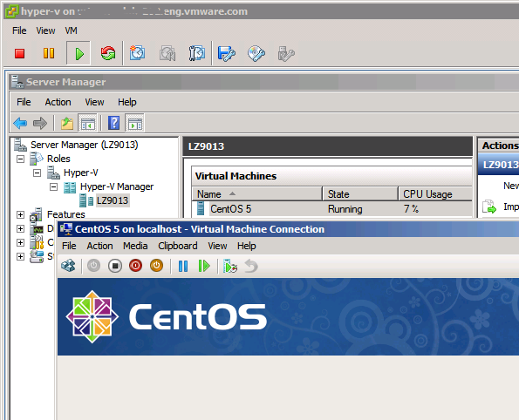Sort virtual machines by CPU Usage column
This screenshot has height=420, width=519.
point(435,194)
